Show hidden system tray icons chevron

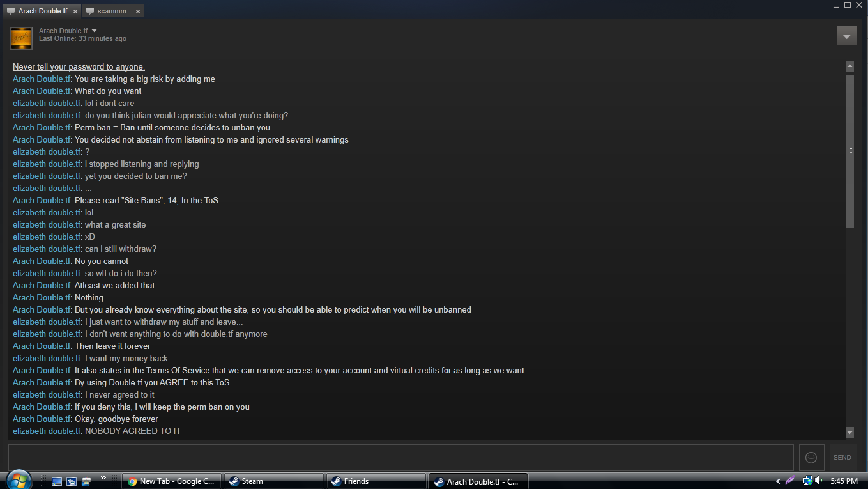[778, 481]
